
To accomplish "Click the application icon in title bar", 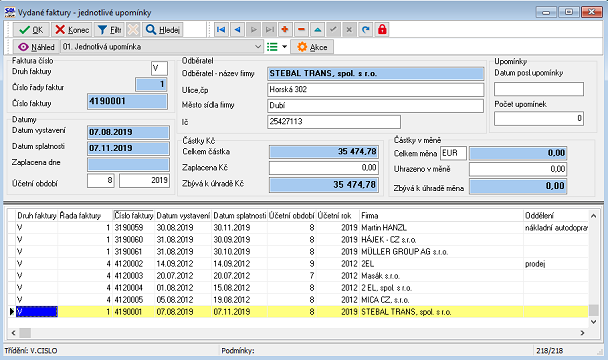I will 10,12.
